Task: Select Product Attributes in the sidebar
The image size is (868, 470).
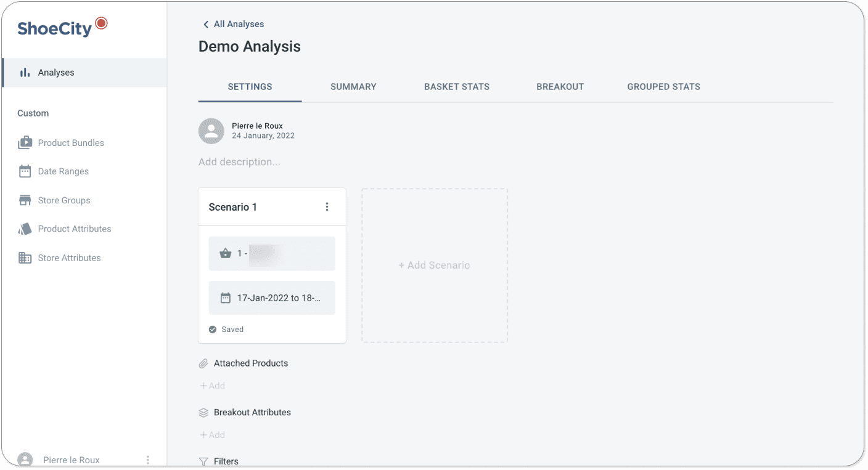Action: (74, 229)
